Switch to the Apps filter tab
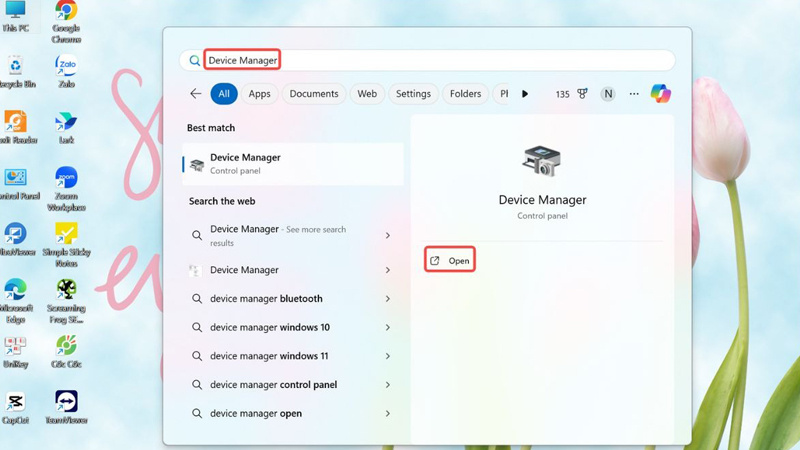This screenshot has width=800, height=450. (259, 94)
